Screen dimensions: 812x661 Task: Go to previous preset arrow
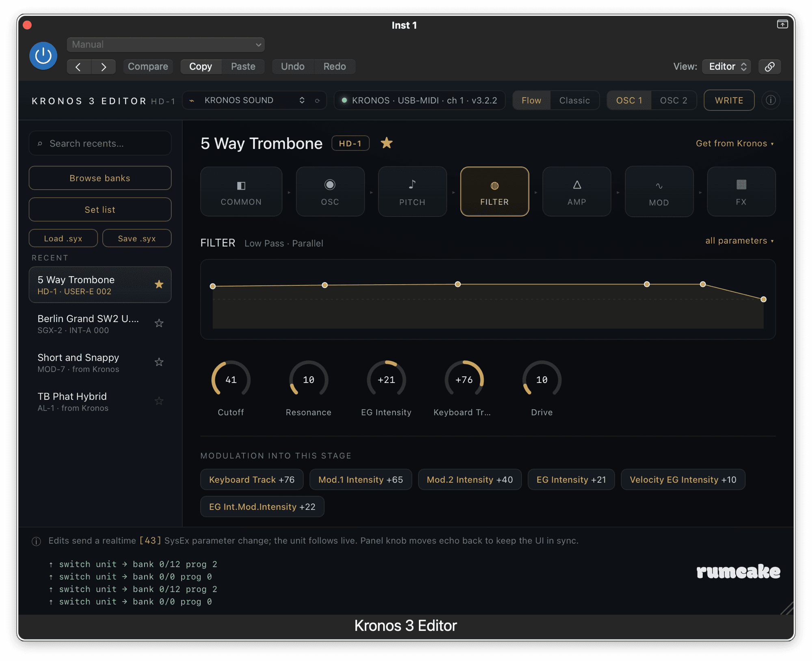[79, 67]
